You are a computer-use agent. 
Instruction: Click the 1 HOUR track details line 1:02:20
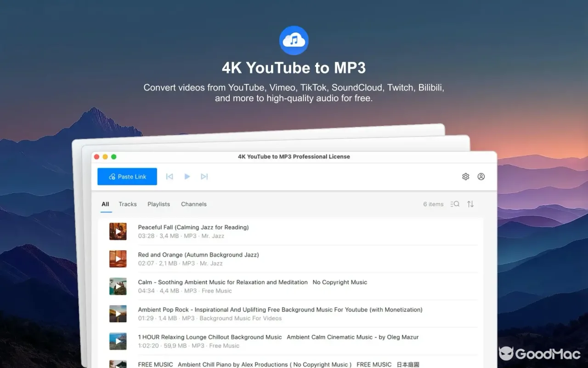[x=188, y=346]
